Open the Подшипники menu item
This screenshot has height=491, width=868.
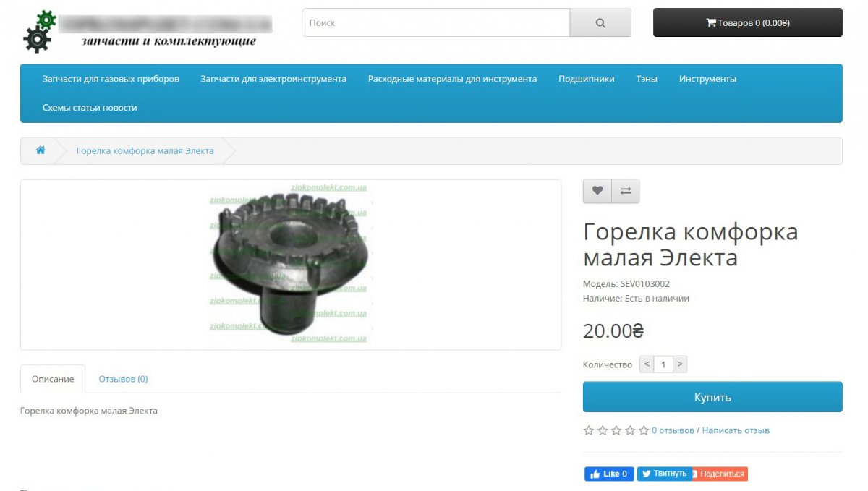click(587, 79)
